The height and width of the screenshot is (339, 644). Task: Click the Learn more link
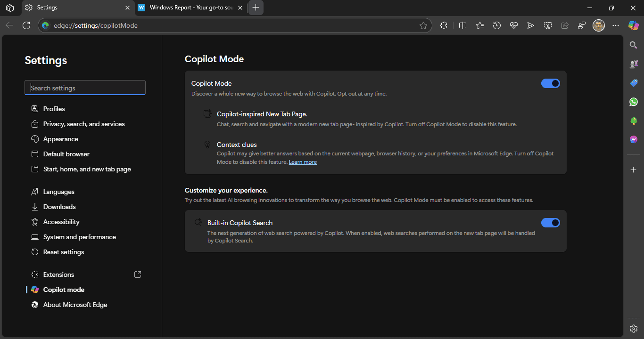point(303,162)
